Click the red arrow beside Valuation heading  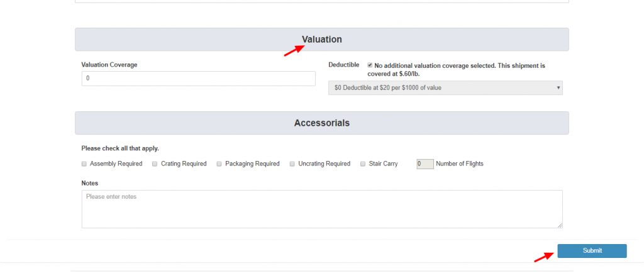[x=294, y=50]
